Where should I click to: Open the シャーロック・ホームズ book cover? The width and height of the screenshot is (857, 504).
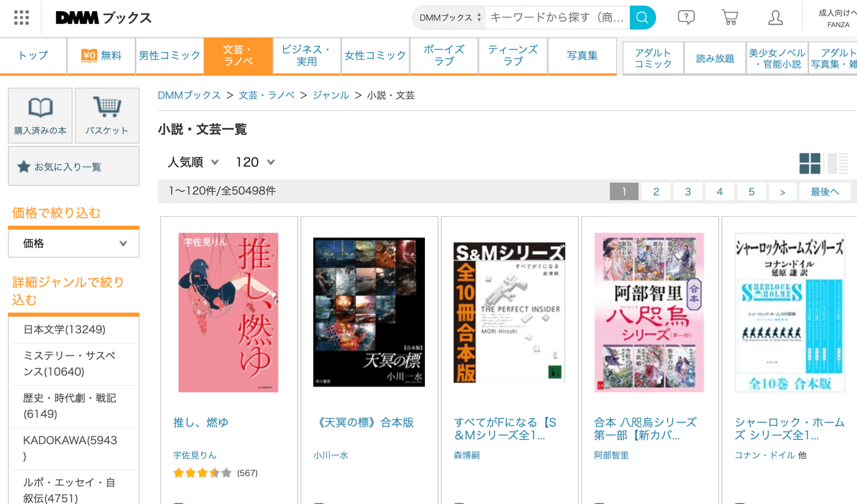click(790, 312)
